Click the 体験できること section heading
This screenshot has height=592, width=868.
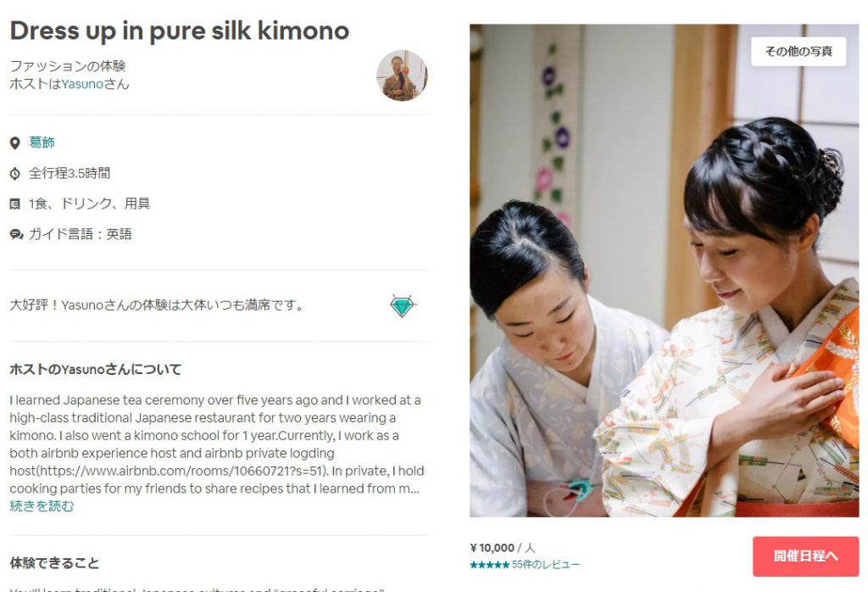coord(54,563)
